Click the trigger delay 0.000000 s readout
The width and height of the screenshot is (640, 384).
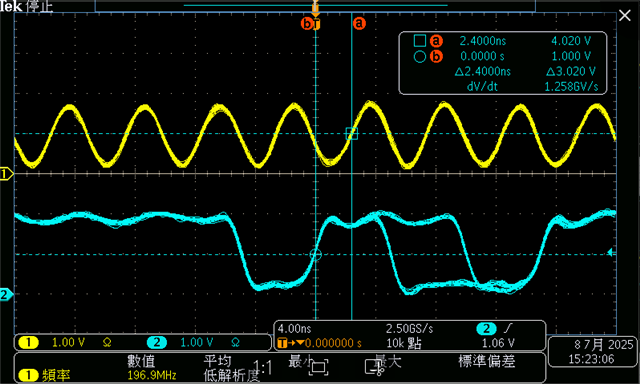(x=333, y=343)
